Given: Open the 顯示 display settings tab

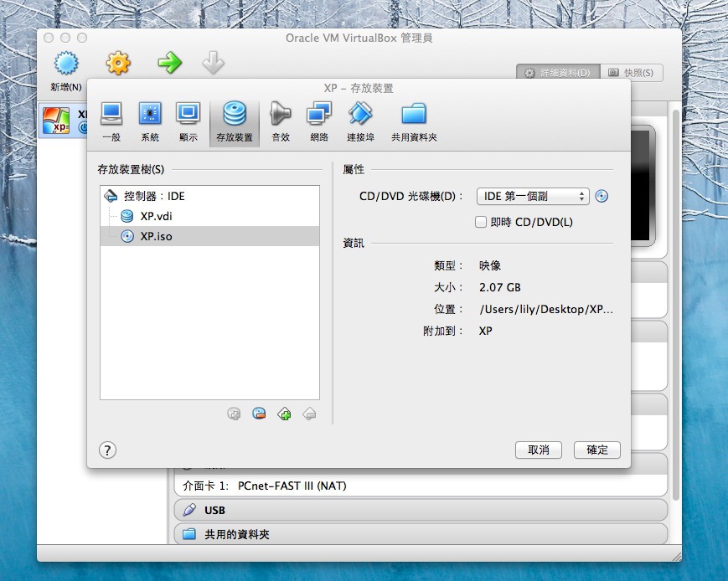Looking at the screenshot, I should click(x=188, y=121).
